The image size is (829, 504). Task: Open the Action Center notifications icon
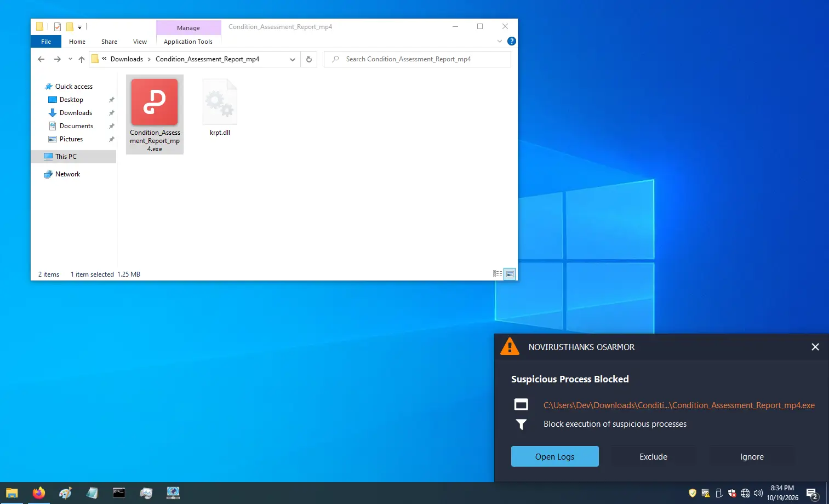coord(812,493)
